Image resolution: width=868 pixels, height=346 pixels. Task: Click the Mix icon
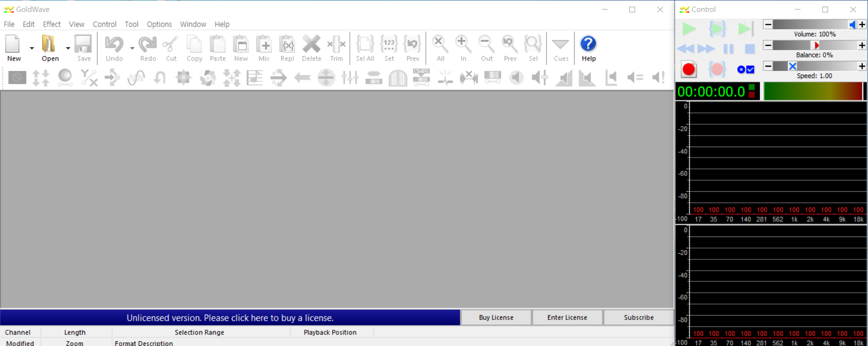coord(264,48)
